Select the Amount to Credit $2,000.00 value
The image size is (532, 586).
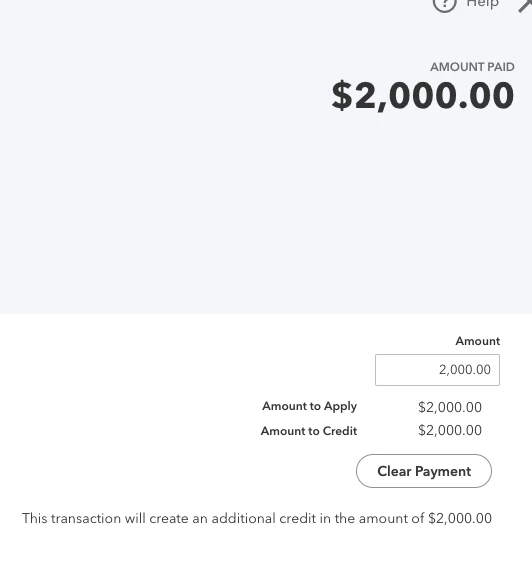[450, 430]
